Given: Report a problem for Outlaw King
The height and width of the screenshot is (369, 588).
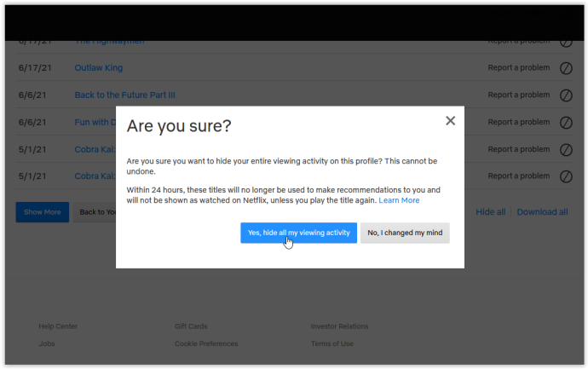Looking at the screenshot, I should 519,68.
